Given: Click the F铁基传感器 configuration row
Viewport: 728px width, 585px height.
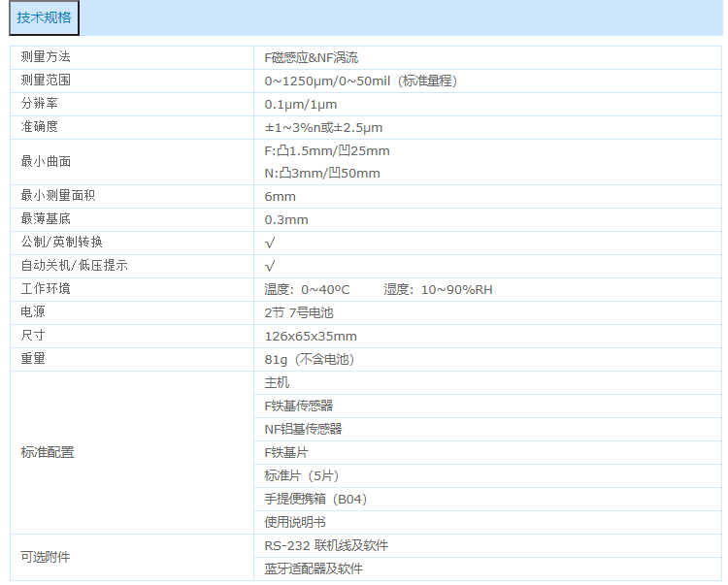Looking at the screenshot, I should tap(299, 406).
